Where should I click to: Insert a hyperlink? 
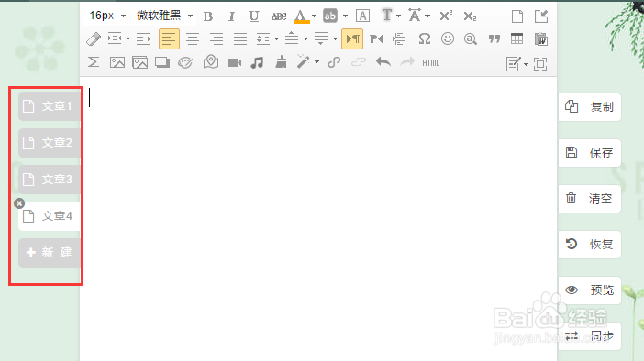click(334, 62)
